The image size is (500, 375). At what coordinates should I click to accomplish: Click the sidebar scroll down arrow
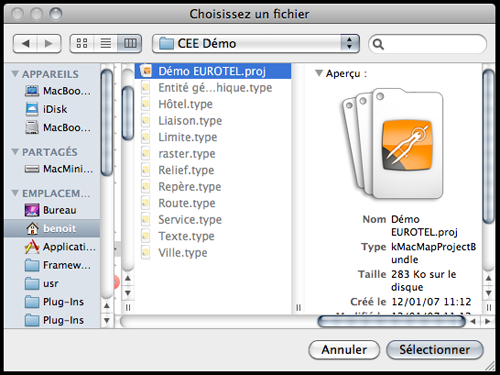107,320
